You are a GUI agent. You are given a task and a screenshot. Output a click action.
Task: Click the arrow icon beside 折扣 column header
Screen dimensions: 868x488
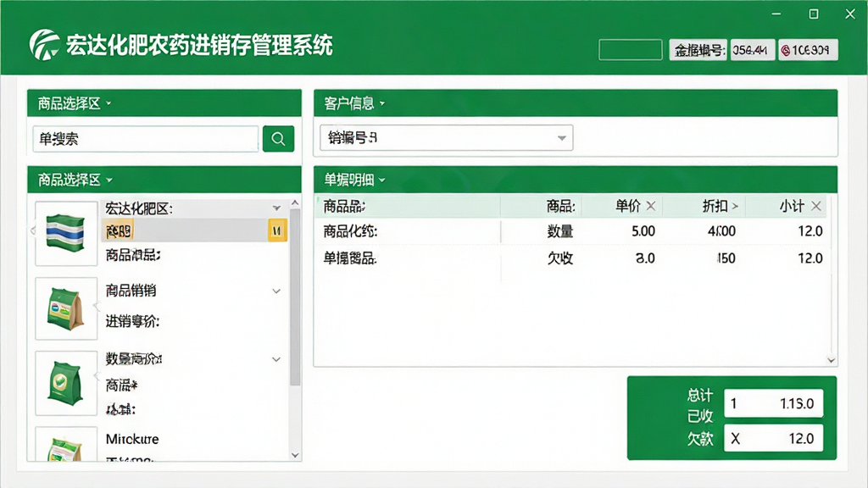(x=735, y=207)
